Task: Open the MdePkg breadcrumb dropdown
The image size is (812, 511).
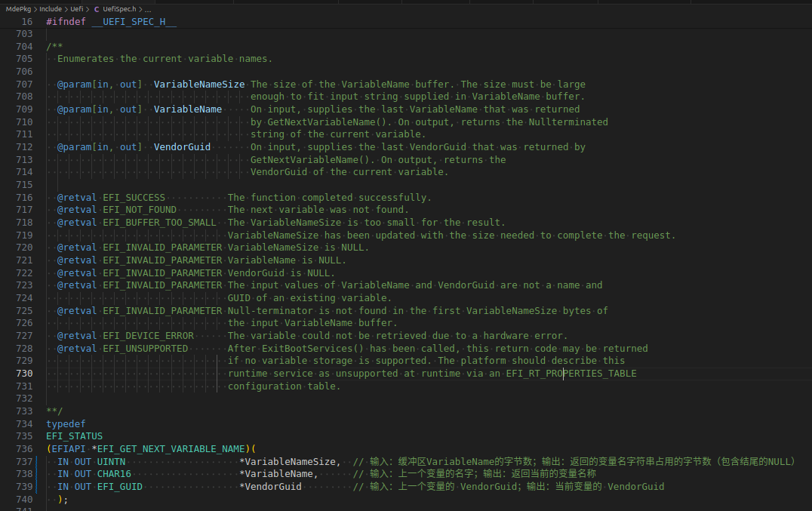Action: (19, 9)
